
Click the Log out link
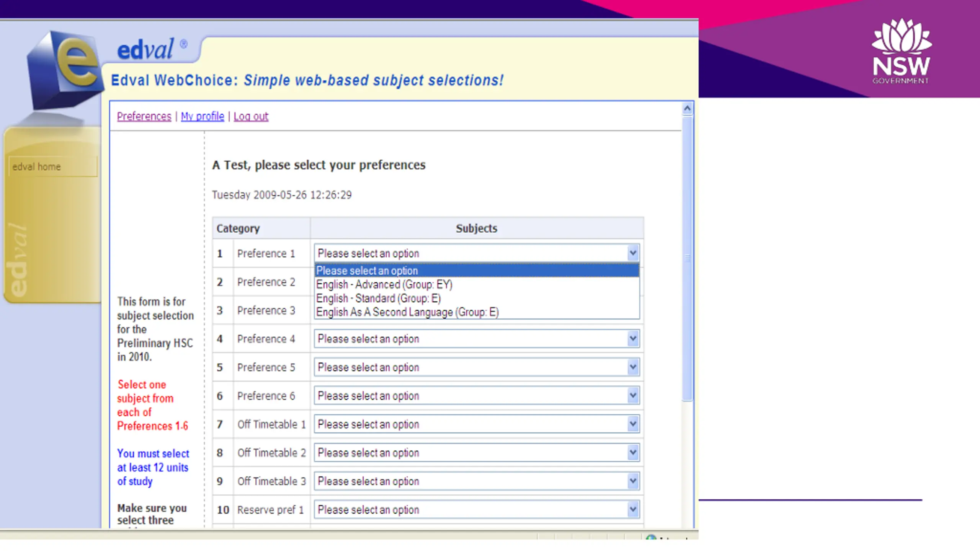(x=251, y=116)
